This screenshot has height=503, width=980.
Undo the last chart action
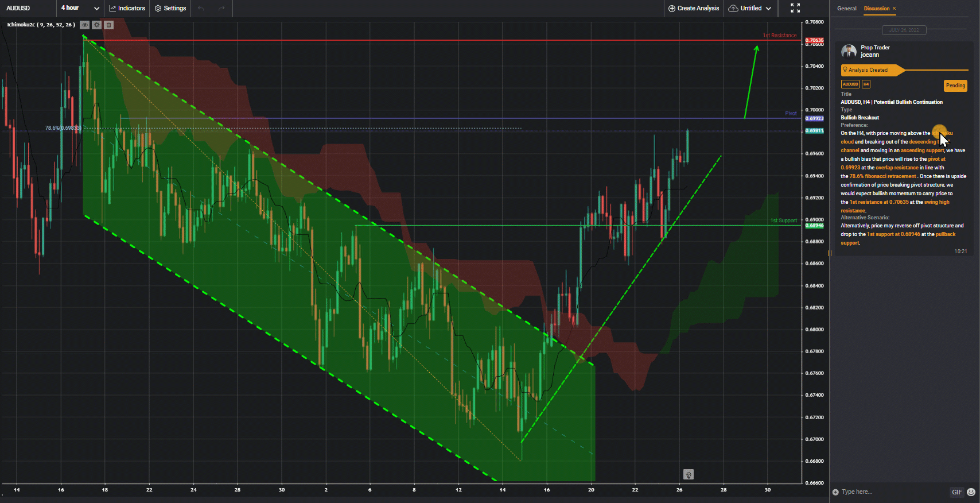click(201, 8)
